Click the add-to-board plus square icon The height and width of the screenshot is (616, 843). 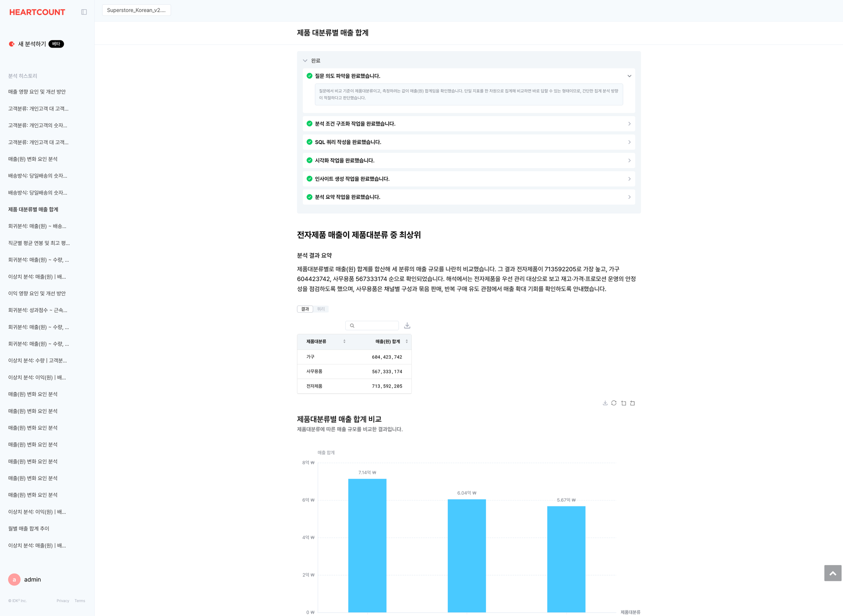(623, 403)
